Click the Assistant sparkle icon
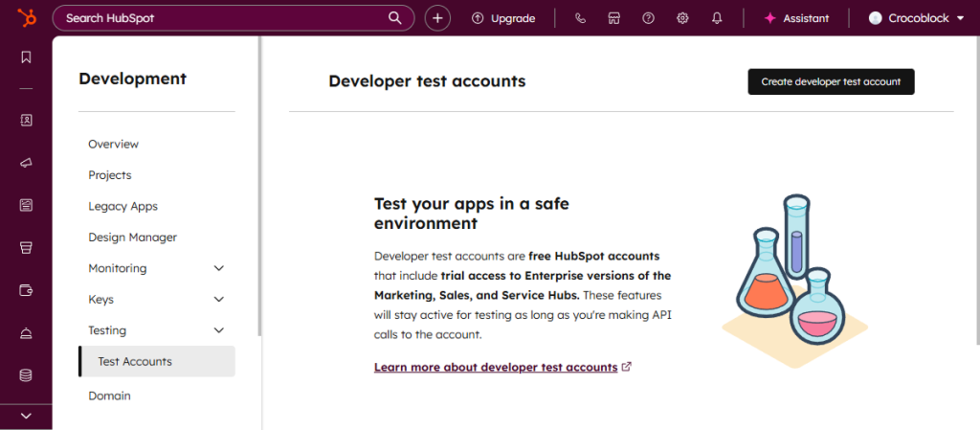This screenshot has width=980, height=430. click(770, 18)
